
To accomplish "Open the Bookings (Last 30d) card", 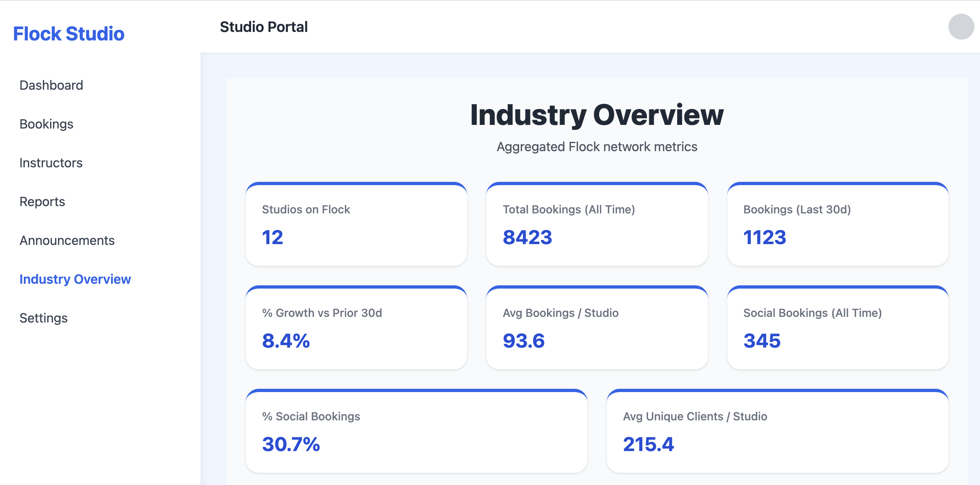I will [x=838, y=224].
